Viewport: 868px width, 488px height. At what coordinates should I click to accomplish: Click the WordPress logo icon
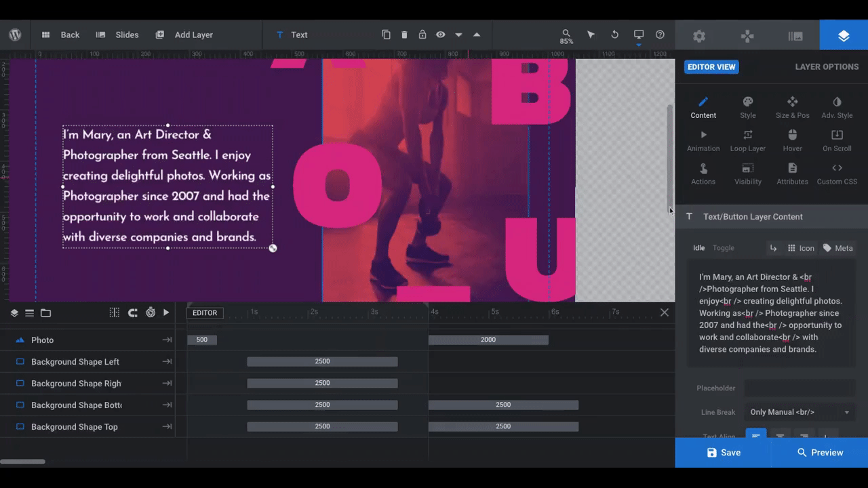click(x=15, y=35)
